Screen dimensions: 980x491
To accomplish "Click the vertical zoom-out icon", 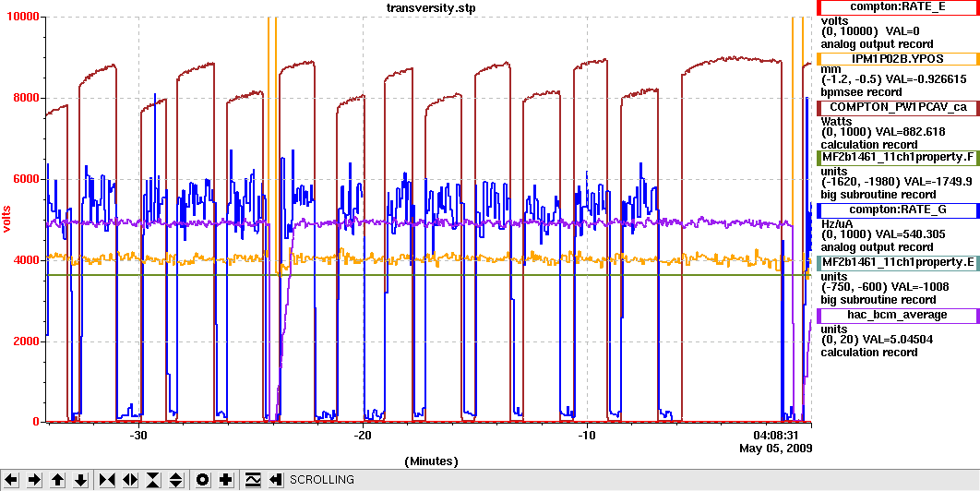I will [x=176, y=480].
